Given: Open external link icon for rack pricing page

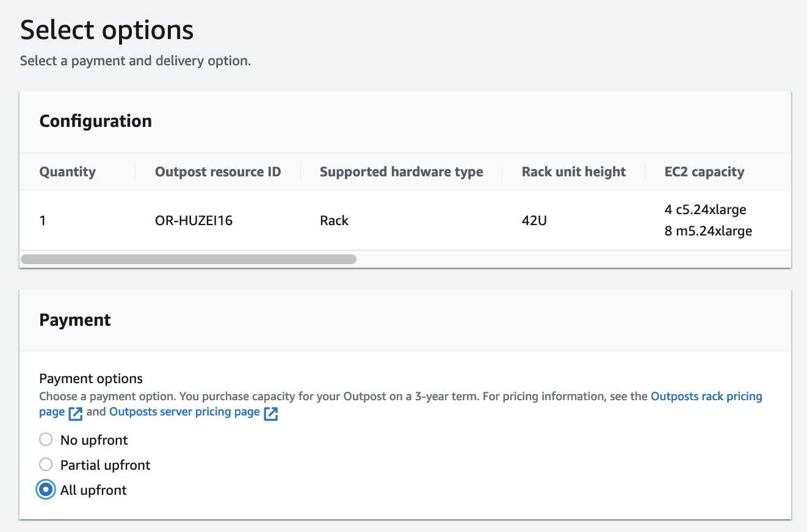Looking at the screenshot, I should click(76, 413).
